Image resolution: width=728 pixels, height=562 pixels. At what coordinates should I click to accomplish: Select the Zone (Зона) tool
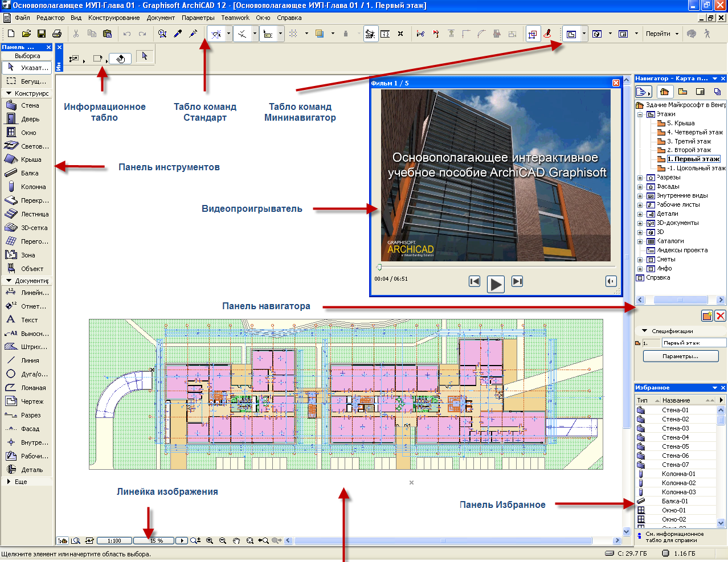27,255
